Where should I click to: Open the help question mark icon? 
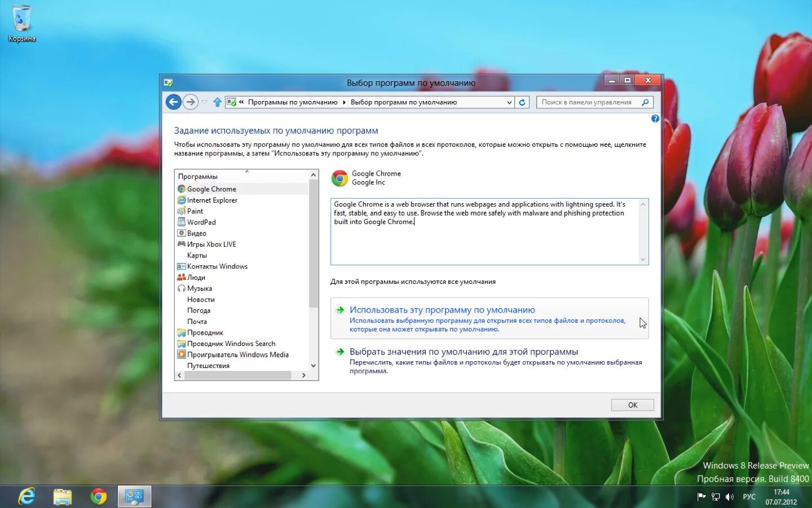click(x=655, y=119)
